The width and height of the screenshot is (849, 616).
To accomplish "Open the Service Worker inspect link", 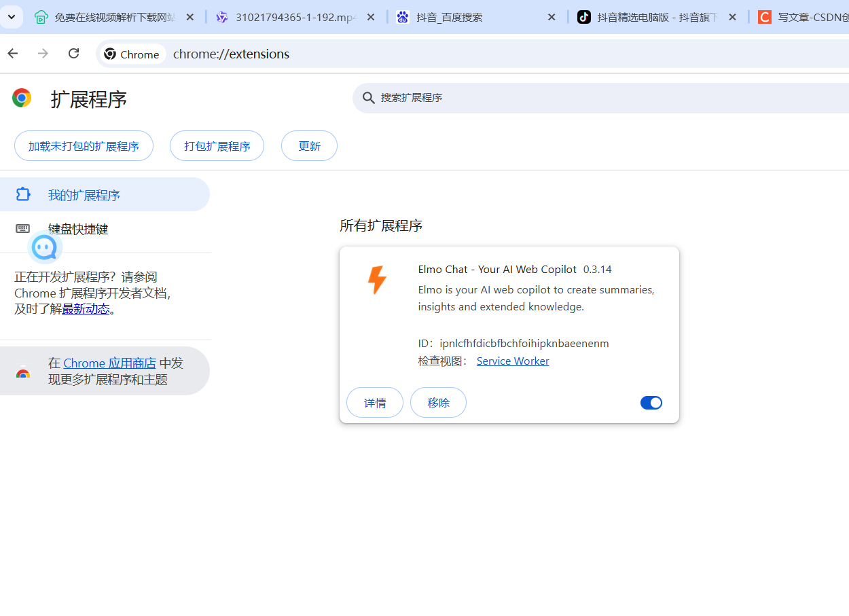I will coord(513,361).
